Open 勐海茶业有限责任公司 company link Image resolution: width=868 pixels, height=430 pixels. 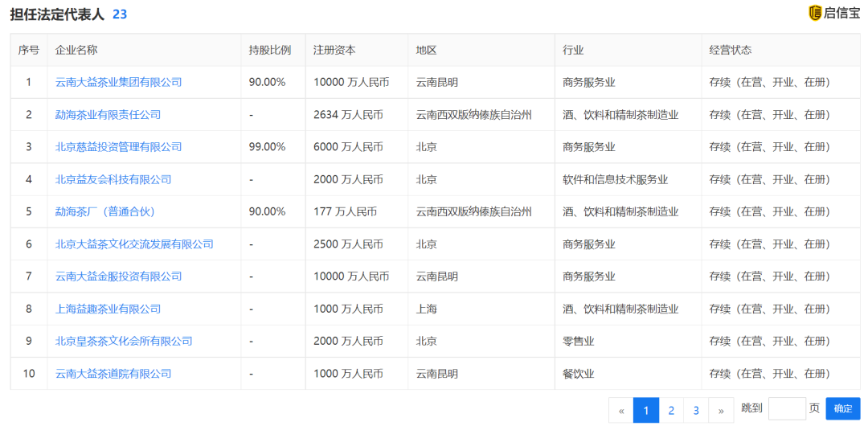coord(108,115)
